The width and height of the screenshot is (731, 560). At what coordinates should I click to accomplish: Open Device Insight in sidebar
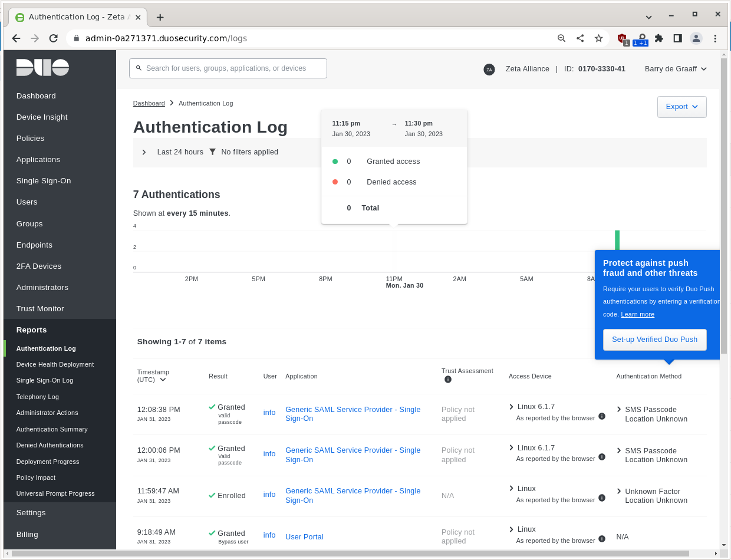coord(42,117)
